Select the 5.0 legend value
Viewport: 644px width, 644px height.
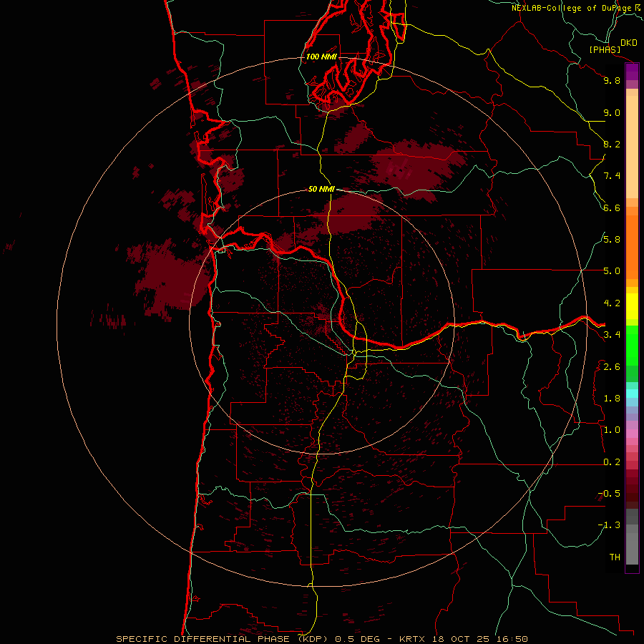tap(612, 271)
